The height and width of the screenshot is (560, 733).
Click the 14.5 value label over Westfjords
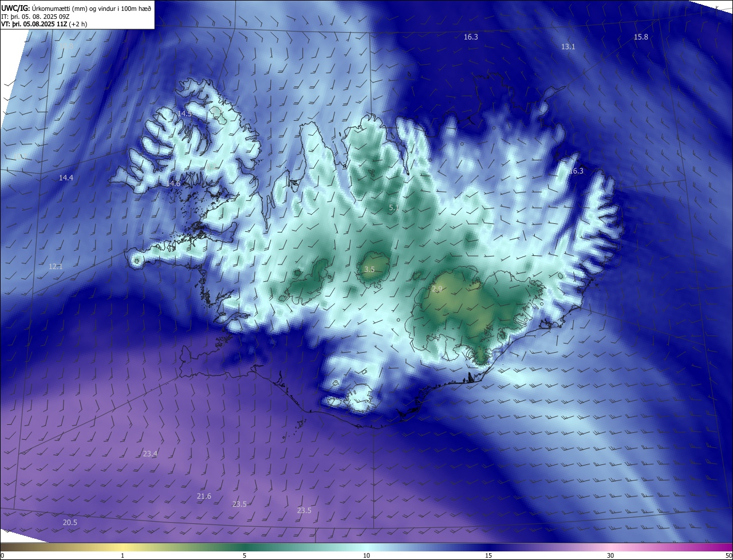coord(184,114)
